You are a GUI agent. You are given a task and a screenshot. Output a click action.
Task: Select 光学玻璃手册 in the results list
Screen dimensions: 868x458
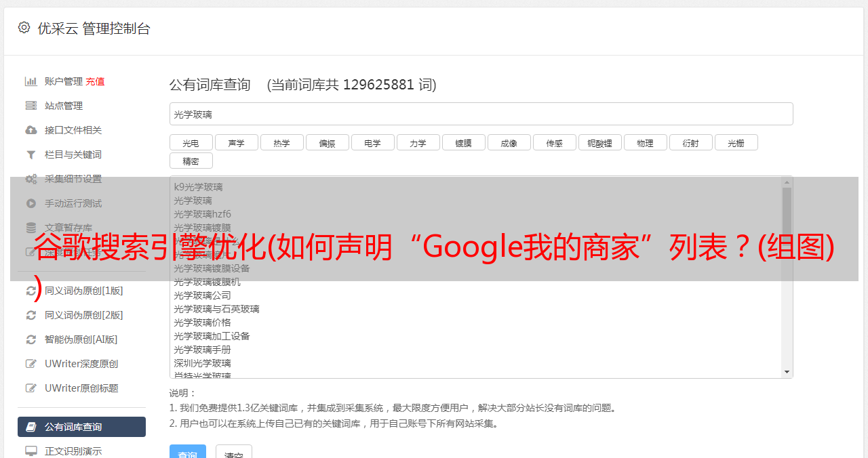[x=202, y=350]
